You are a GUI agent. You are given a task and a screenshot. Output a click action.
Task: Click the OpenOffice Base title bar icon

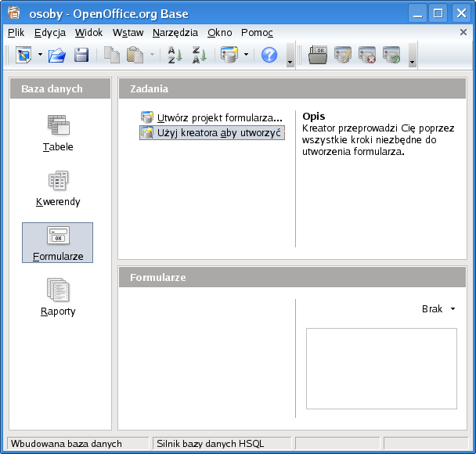pyautogui.click(x=13, y=13)
